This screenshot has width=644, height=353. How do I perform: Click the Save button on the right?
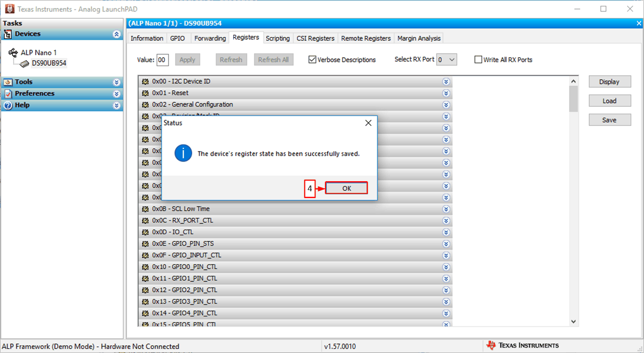point(609,120)
